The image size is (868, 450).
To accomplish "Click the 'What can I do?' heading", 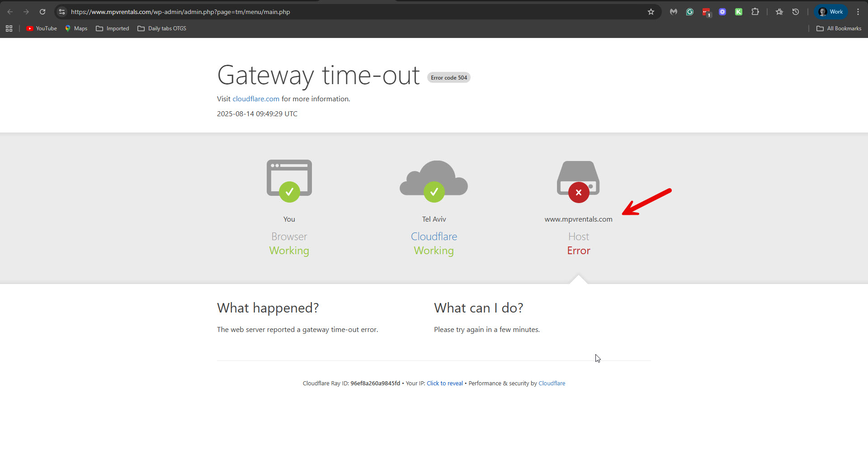I will (x=478, y=308).
